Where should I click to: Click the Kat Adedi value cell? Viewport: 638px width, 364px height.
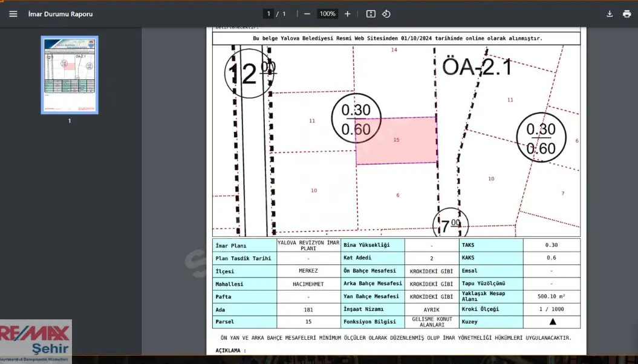432,258
